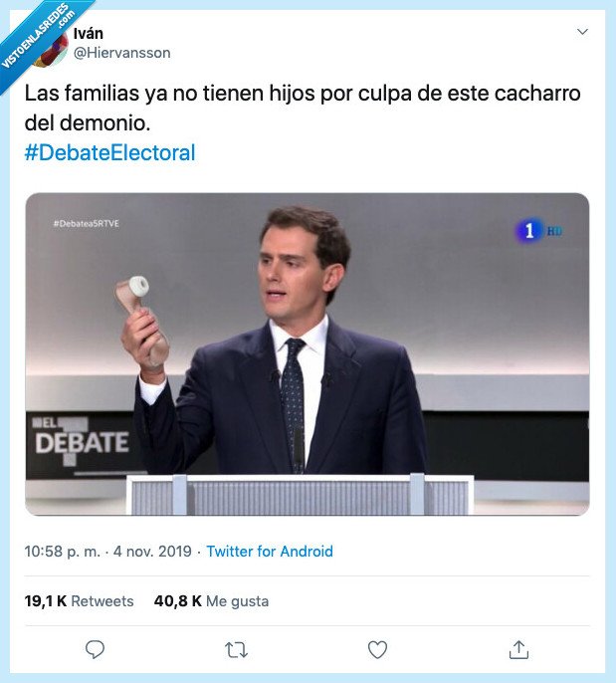Screen dimensions: 616x683
Task: Click the La 1 HD channel logo
Action: point(538,231)
